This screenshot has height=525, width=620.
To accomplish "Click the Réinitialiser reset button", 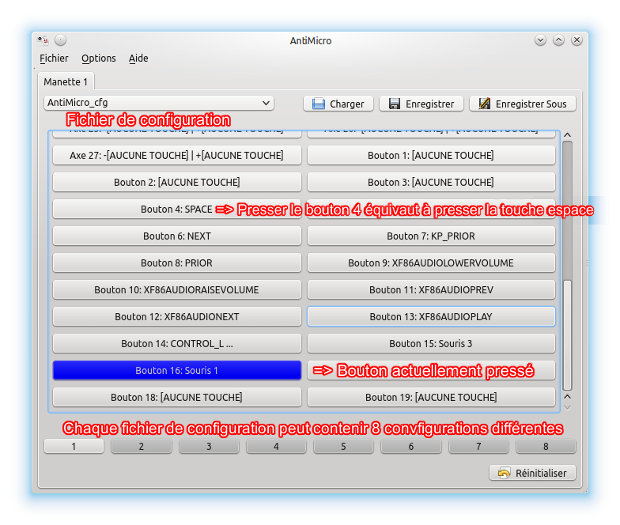I will (533, 473).
